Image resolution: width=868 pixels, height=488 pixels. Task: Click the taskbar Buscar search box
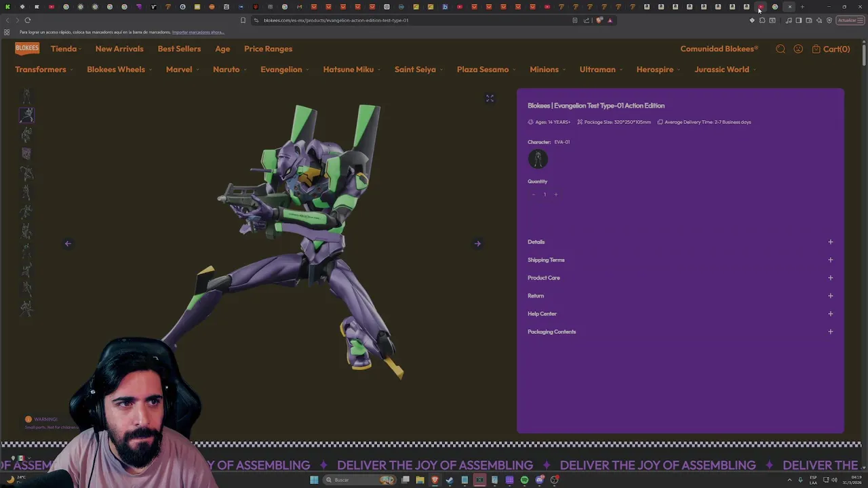pos(359,480)
